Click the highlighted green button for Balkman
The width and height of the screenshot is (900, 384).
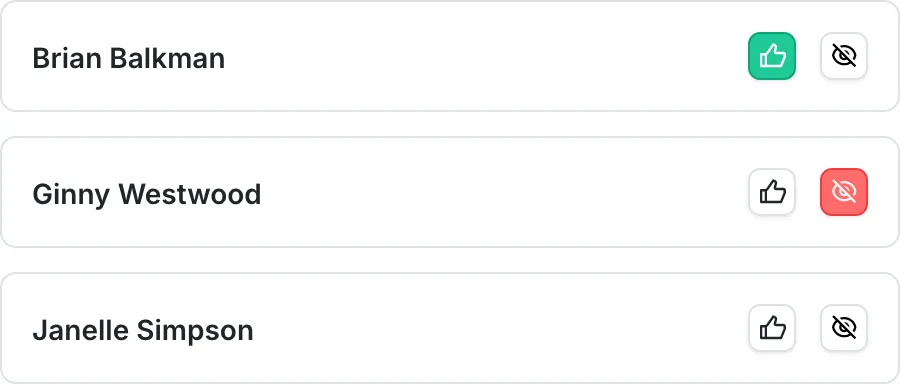click(x=771, y=56)
